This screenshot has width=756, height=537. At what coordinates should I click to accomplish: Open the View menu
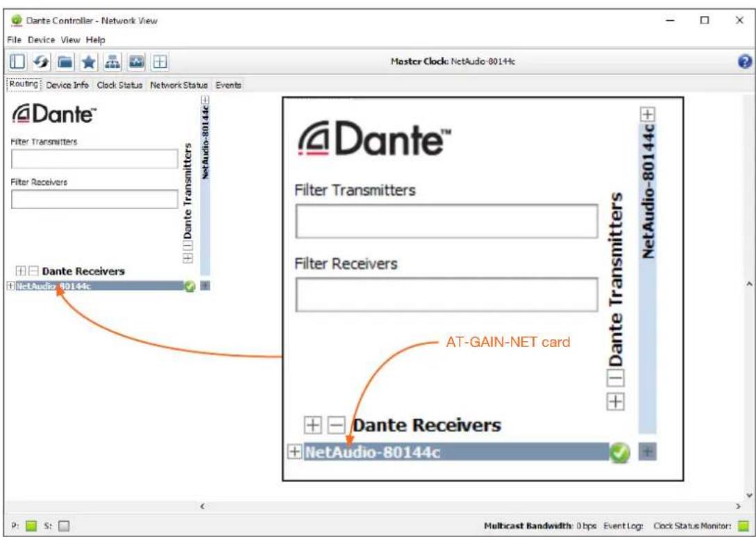[70, 40]
